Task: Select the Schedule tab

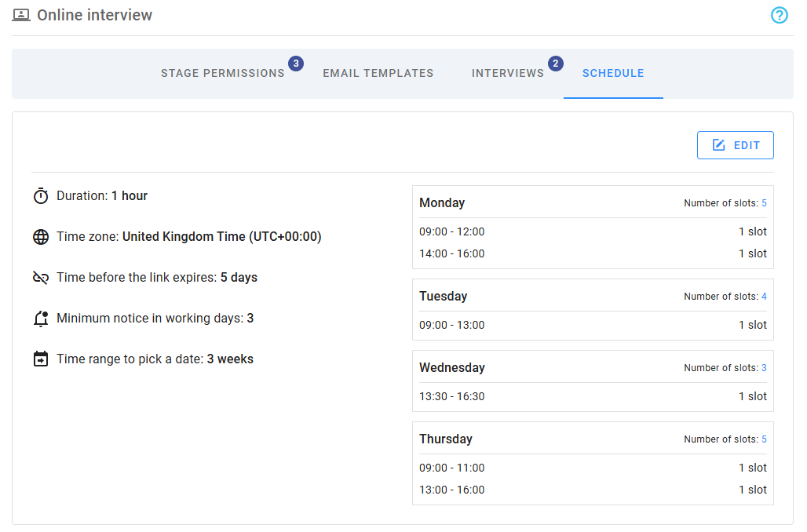Action: pyautogui.click(x=613, y=73)
